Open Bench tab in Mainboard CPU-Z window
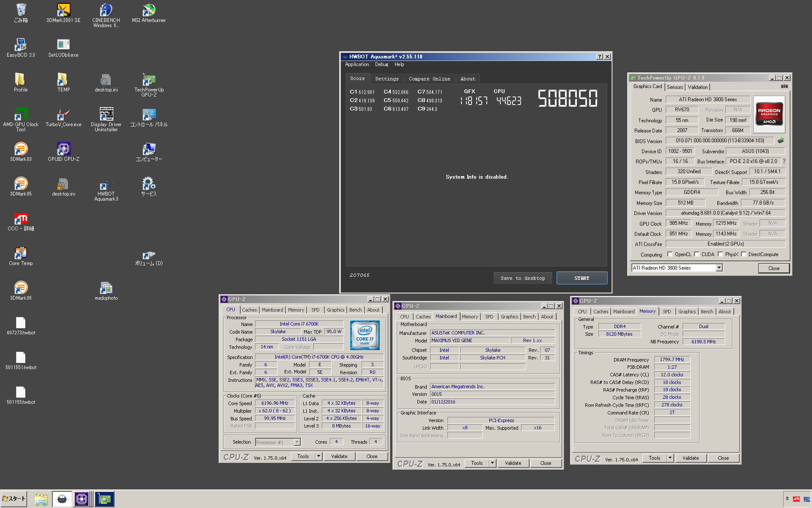This screenshot has height=508, width=812. (529, 317)
